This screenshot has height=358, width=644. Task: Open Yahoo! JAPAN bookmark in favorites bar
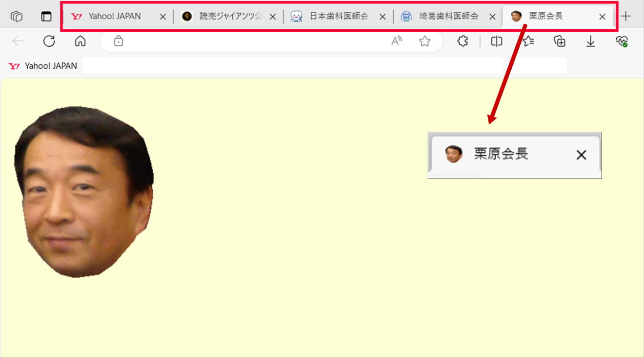click(43, 66)
